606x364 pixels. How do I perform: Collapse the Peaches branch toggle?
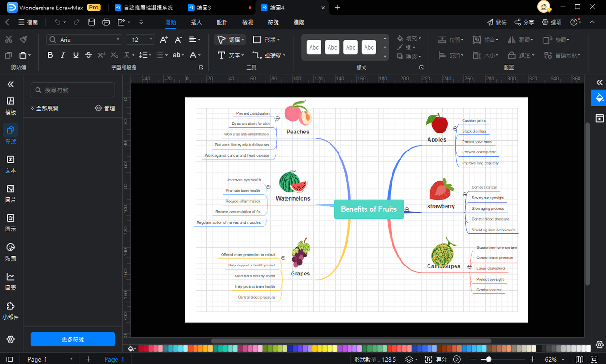pos(277,118)
